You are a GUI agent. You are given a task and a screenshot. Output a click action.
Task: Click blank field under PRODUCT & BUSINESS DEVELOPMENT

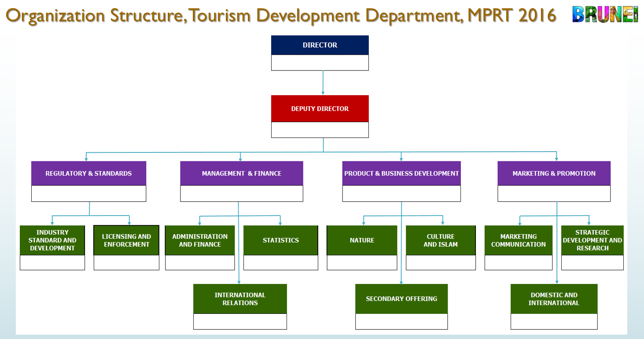pyautogui.click(x=401, y=194)
